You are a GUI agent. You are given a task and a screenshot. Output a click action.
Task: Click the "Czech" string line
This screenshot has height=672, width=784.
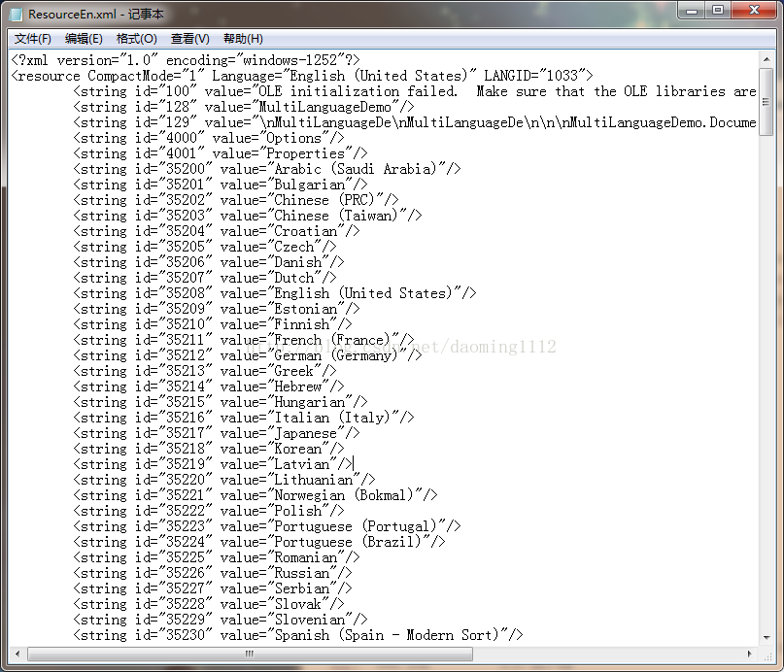point(205,247)
